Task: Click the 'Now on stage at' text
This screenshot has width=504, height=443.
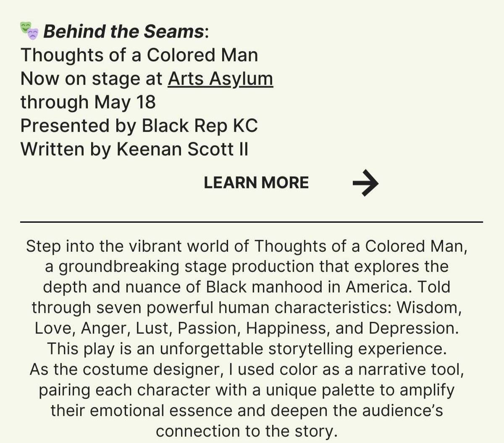Action: (92, 79)
